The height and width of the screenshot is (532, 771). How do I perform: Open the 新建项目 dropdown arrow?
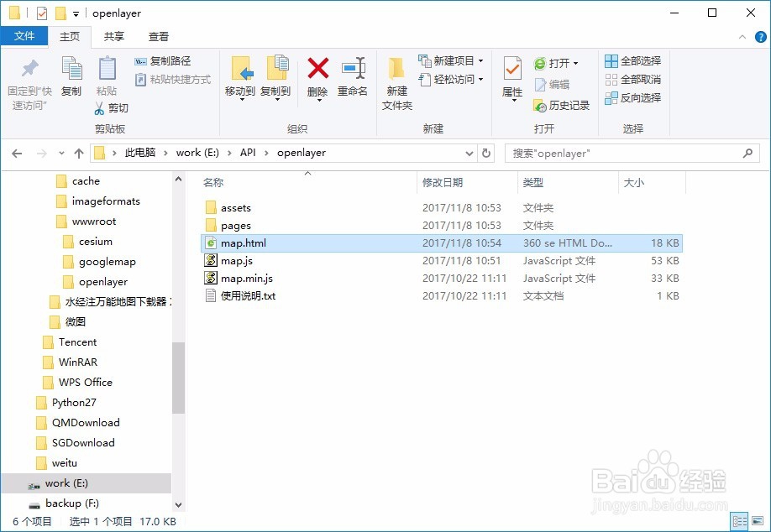click(479, 60)
